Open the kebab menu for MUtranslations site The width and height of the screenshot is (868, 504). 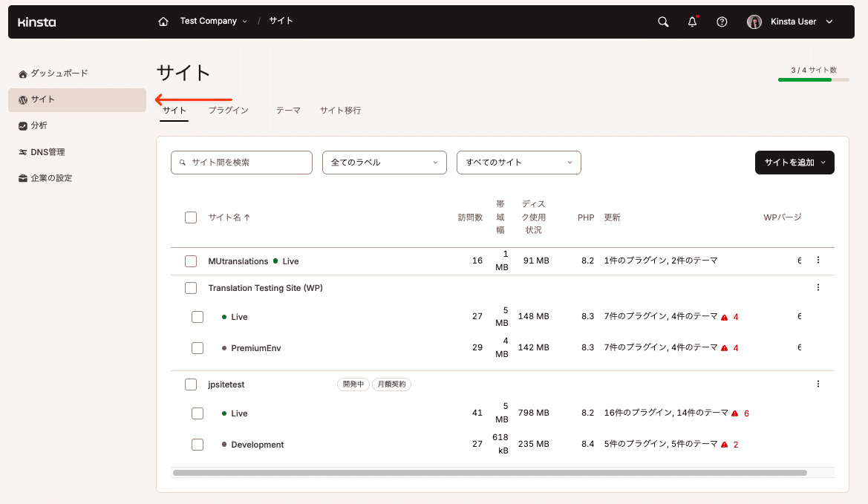818,261
